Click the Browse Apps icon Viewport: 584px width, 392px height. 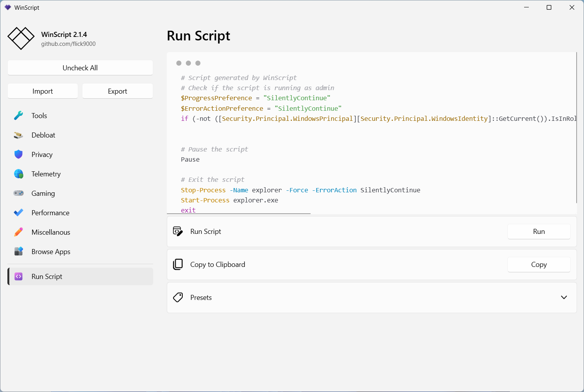[18, 252]
